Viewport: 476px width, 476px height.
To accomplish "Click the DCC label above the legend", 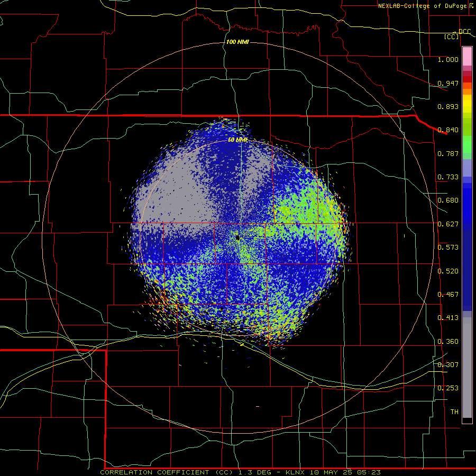I will pyautogui.click(x=465, y=32).
